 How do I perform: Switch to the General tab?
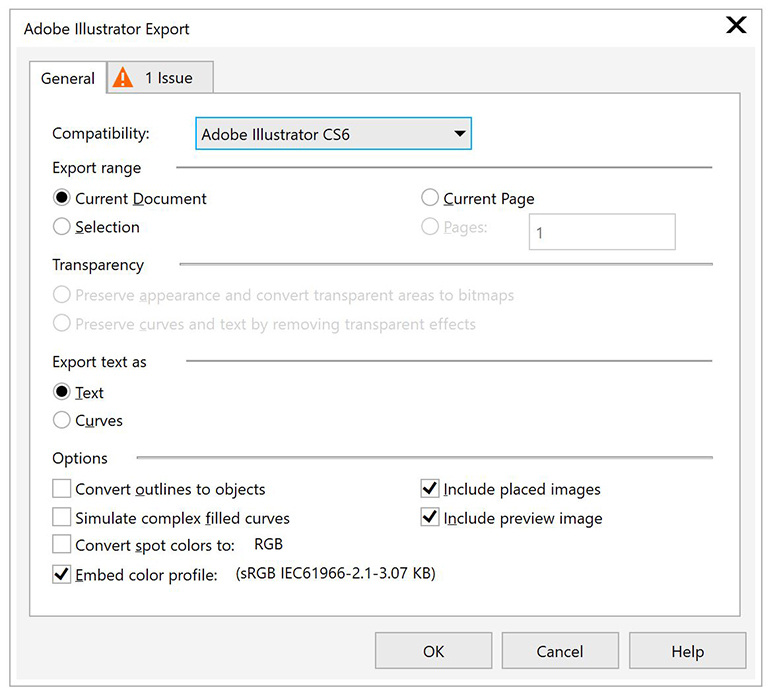[68, 78]
